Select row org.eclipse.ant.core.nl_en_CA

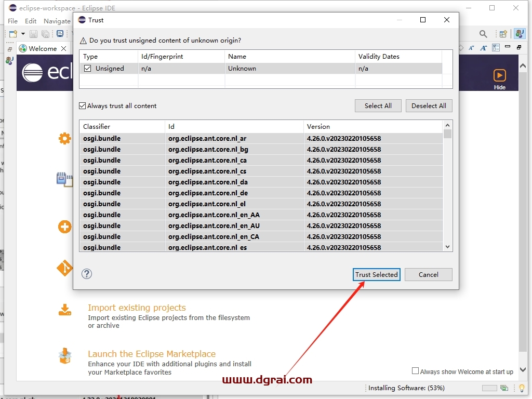[261, 236]
